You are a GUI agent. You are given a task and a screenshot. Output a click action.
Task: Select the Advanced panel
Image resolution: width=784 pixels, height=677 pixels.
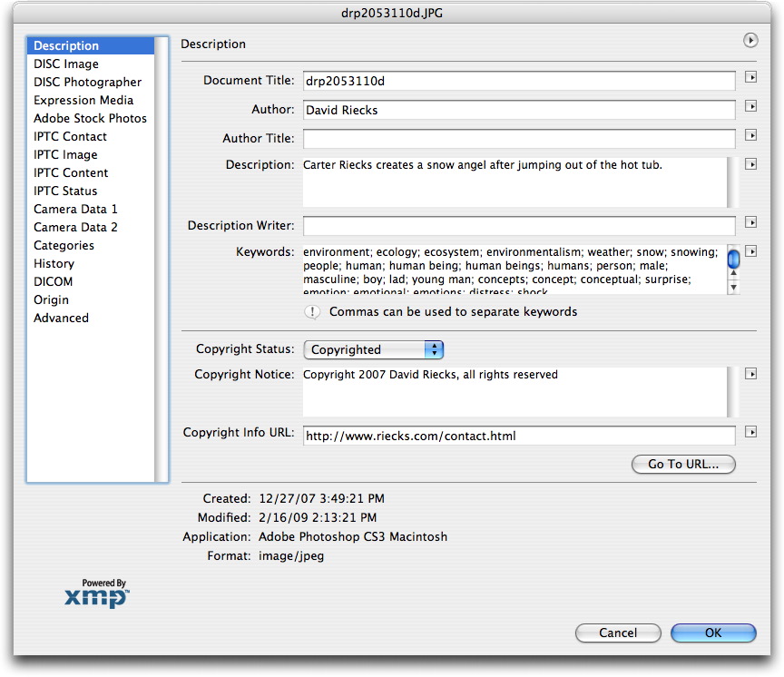[x=91, y=318]
